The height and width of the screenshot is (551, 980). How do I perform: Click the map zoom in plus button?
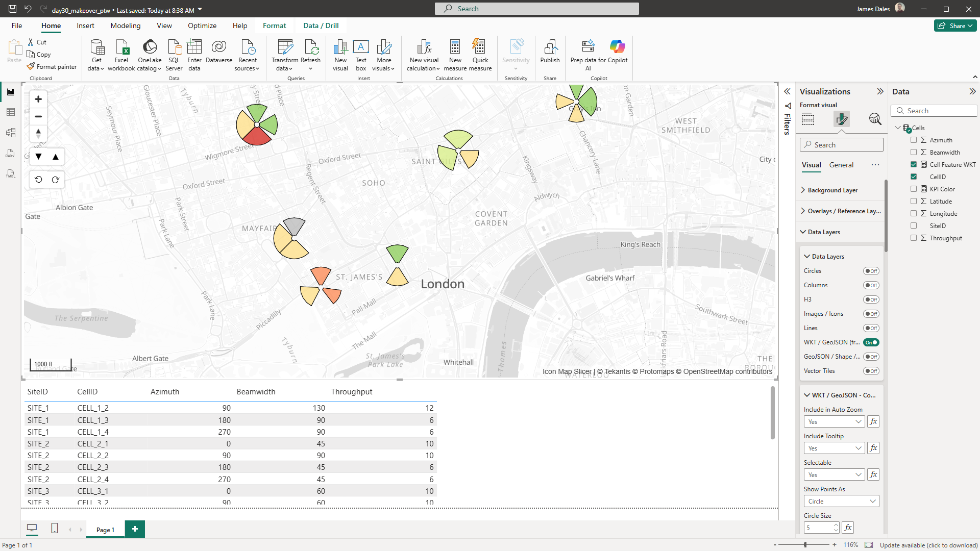click(x=38, y=99)
